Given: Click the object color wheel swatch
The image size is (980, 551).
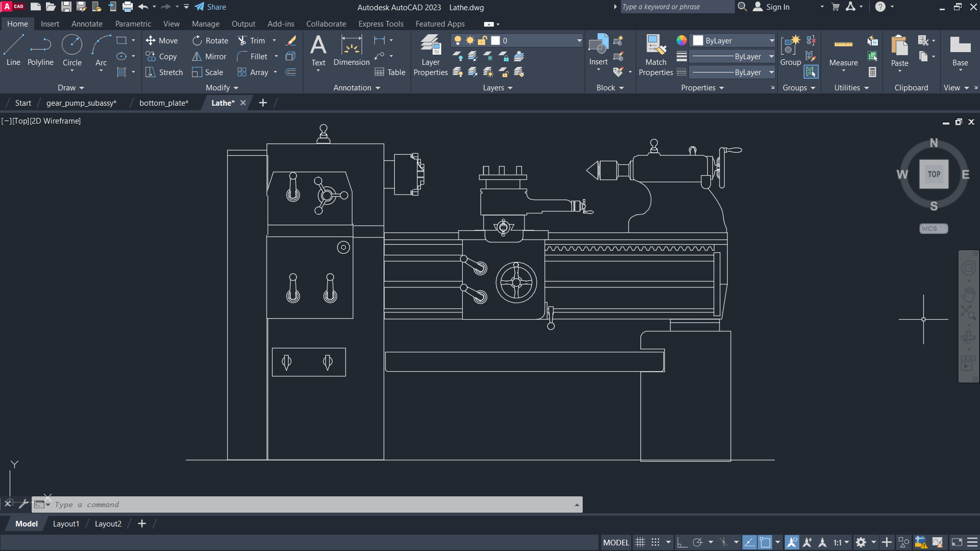Looking at the screenshot, I should [682, 41].
